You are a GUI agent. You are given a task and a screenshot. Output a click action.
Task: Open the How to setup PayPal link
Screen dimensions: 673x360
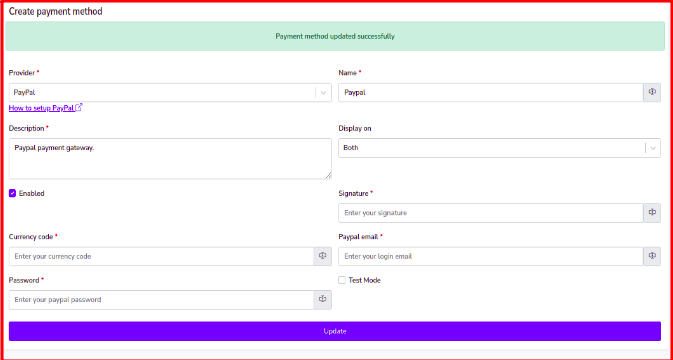coord(42,108)
